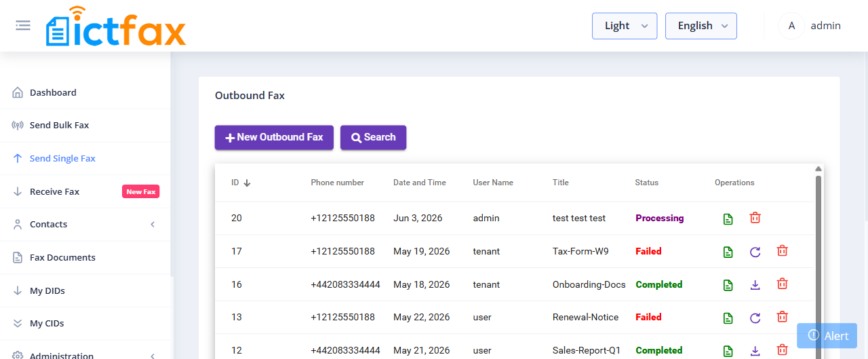Image resolution: width=868 pixels, height=359 pixels.
Task: View document for Renewal-Notice fax
Action: 728,318
